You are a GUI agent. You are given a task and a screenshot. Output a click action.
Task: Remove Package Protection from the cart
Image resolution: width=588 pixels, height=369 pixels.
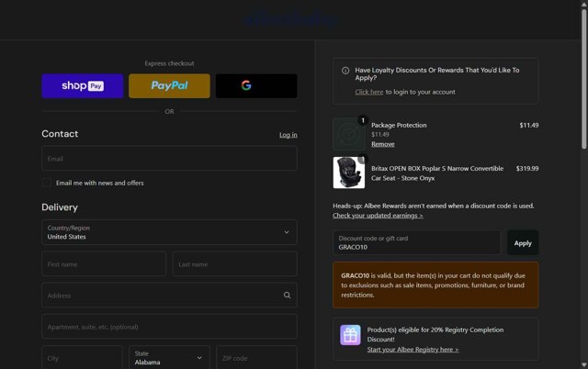383,144
